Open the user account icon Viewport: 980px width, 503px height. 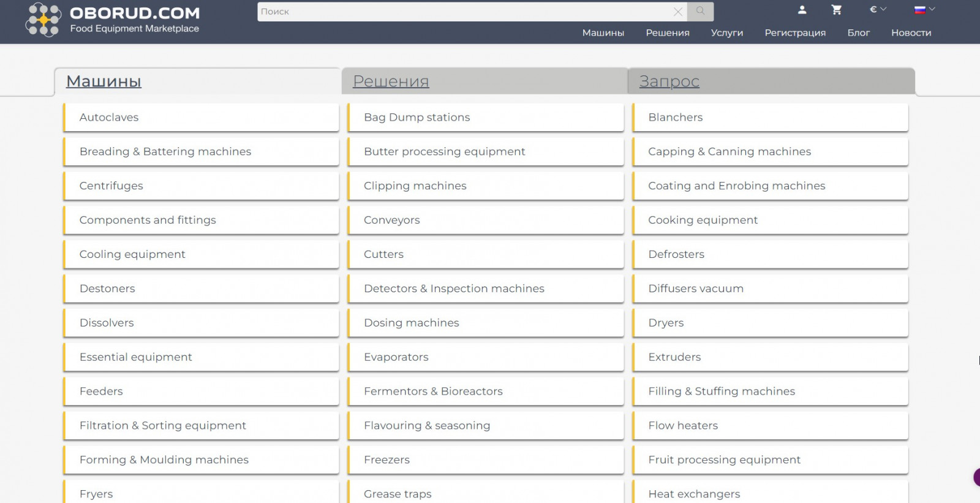802,10
